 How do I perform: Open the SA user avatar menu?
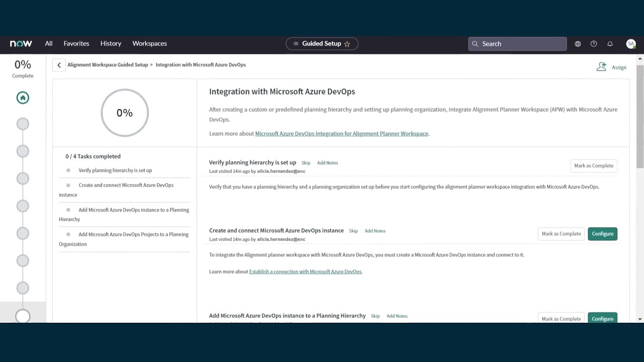tap(630, 44)
